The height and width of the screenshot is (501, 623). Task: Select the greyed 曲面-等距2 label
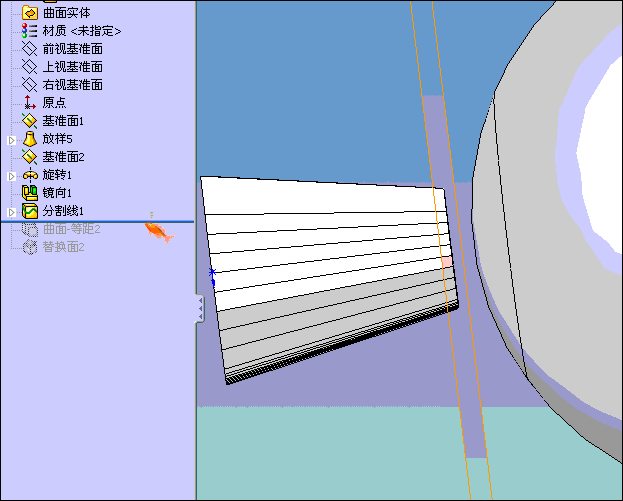click(72, 229)
